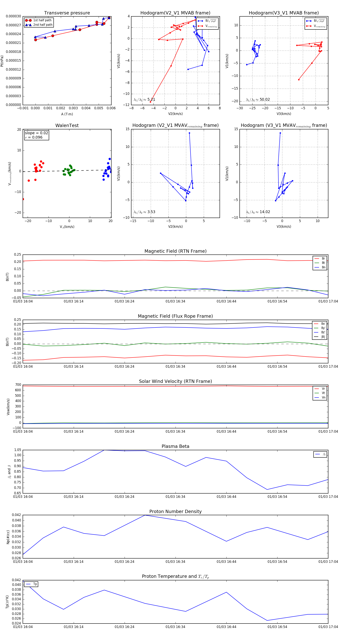
Task: Click the "Tp(10^6K)" y-axis label
Action: point(7,602)
